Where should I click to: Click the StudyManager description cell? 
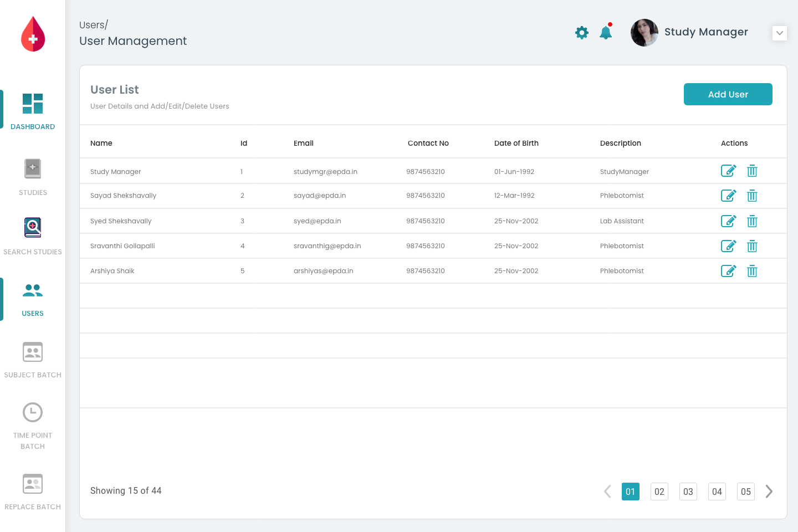[x=625, y=172]
